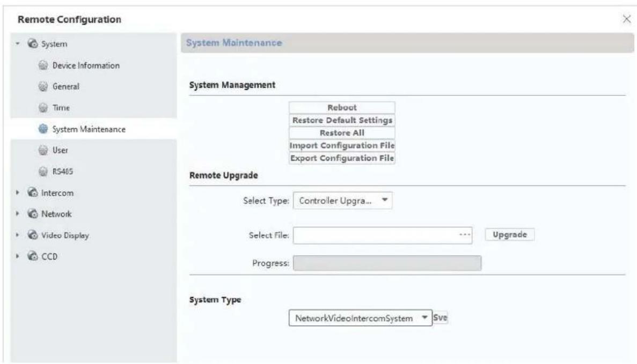
Task: Select the CCD category label
Action: [49, 256]
